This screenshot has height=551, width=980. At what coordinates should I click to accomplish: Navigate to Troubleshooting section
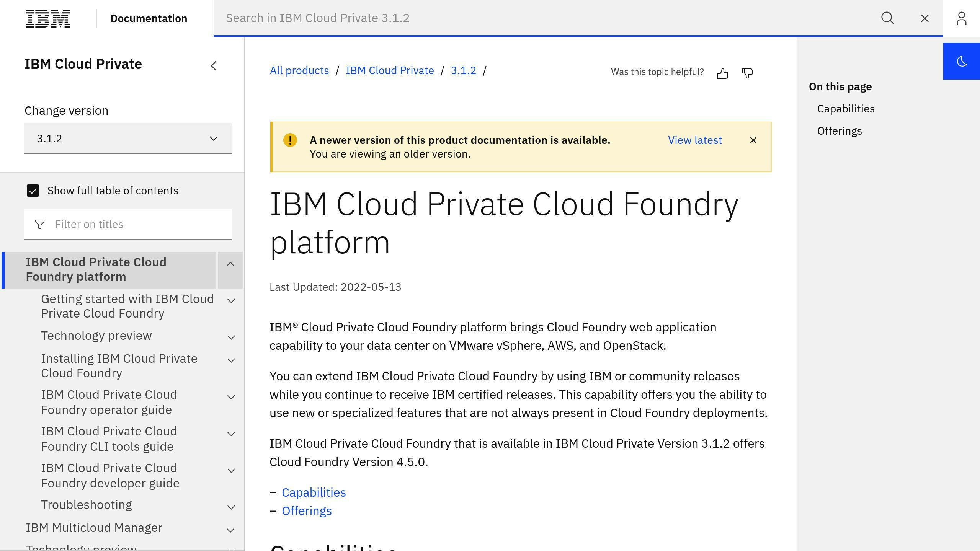[x=86, y=505]
